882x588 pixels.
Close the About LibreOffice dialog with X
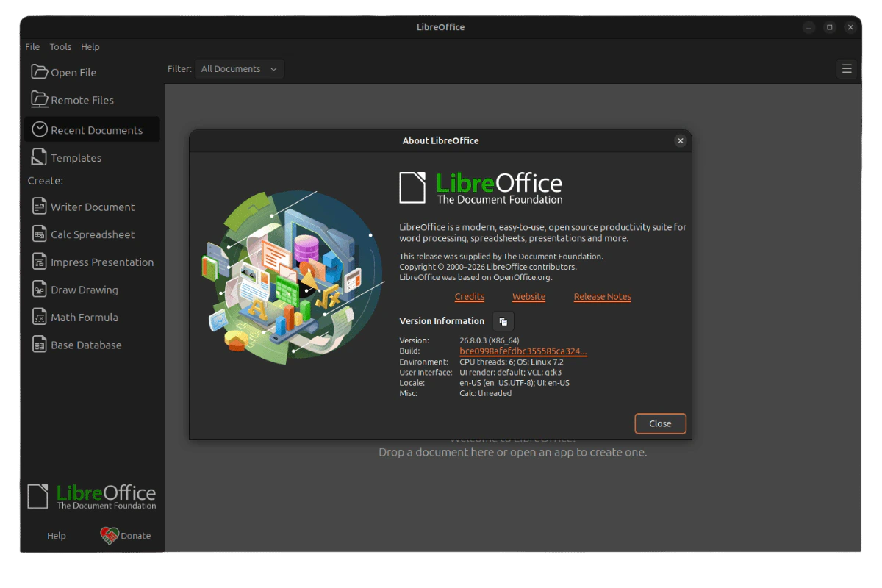coord(681,140)
